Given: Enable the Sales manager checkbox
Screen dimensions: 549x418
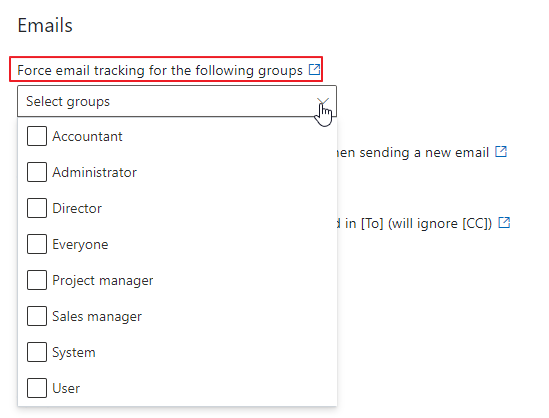Looking at the screenshot, I should coord(37,316).
